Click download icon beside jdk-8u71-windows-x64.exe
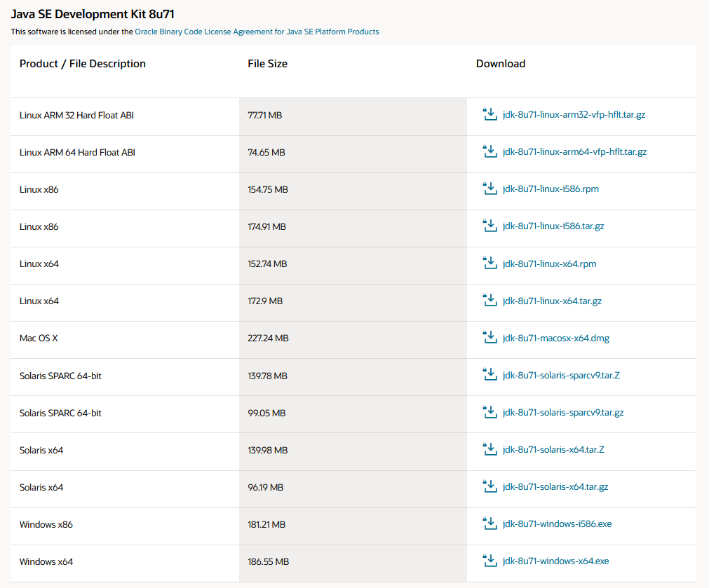 [x=489, y=561]
